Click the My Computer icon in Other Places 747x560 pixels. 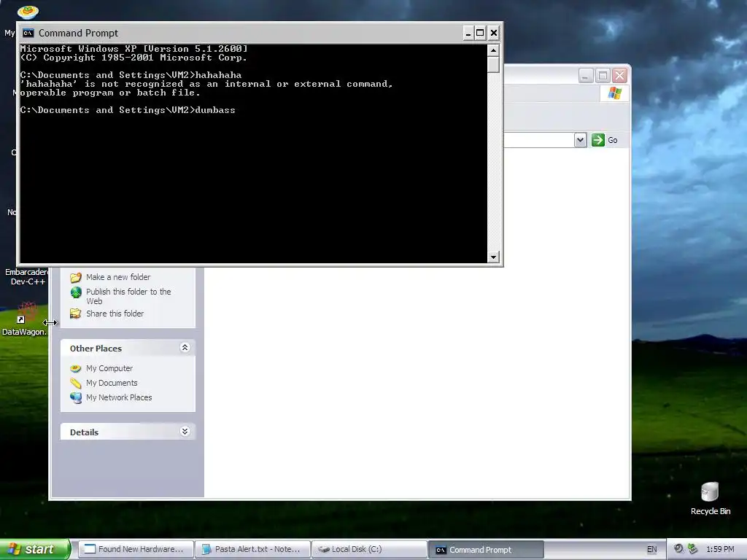(76, 368)
